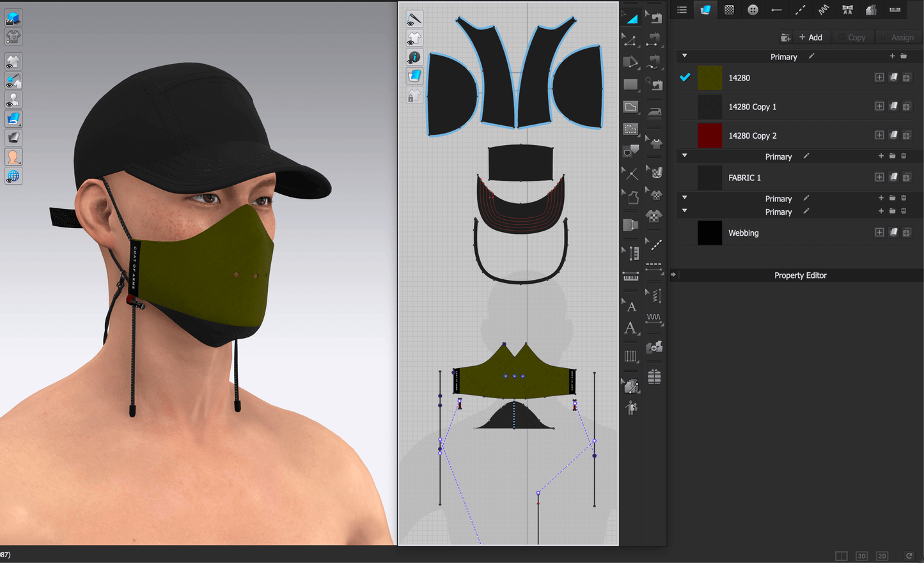Choose the Polygon pattern drawing tool
Image resolution: width=924 pixels, height=563 pixels.
coord(630,62)
